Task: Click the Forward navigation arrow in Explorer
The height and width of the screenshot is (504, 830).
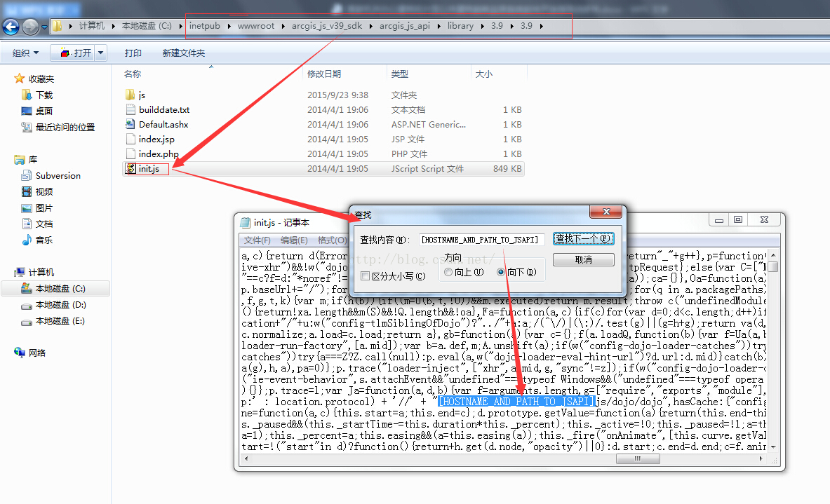Action: 30,27
